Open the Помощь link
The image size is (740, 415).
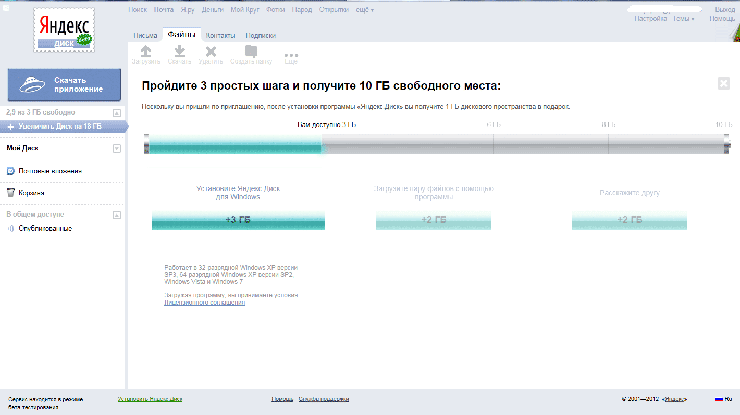[x=722, y=18]
